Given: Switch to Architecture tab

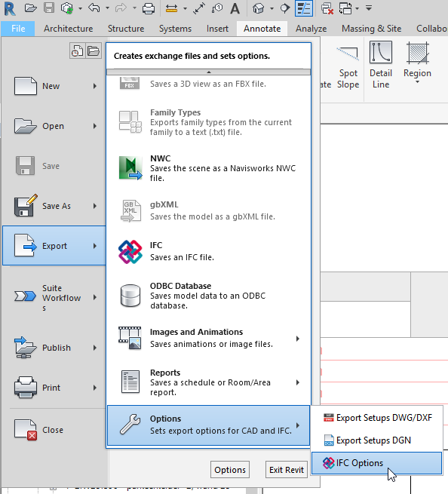Looking at the screenshot, I should coord(68,29).
